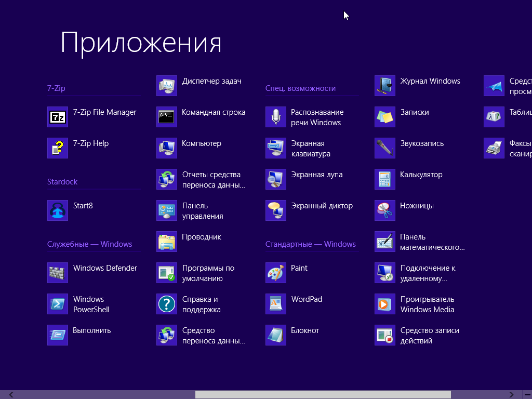The image size is (532, 399).
Task: Click the 7-Zip File Manager label
Action: (x=105, y=112)
